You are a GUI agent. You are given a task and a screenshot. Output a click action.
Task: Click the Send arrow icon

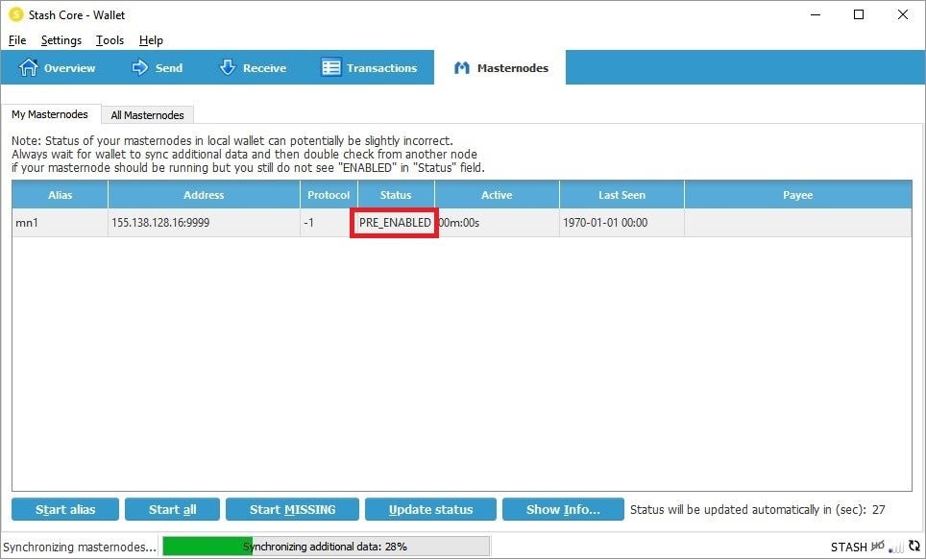point(140,68)
